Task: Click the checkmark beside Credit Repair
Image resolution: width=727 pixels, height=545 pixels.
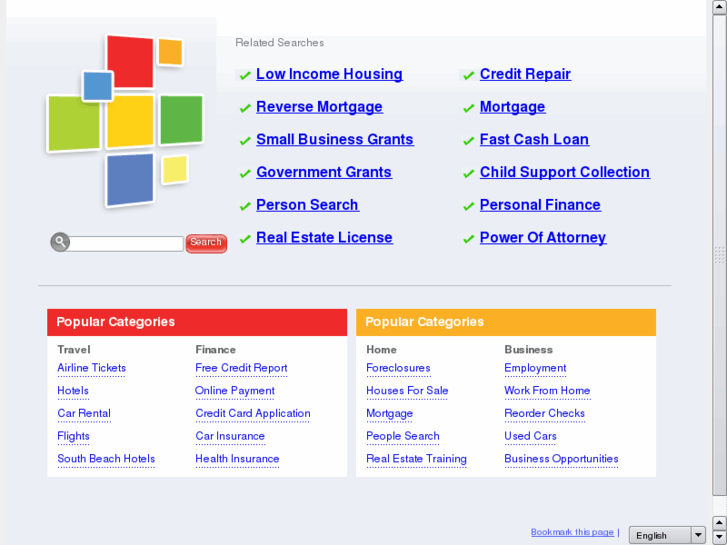Action: [x=468, y=75]
